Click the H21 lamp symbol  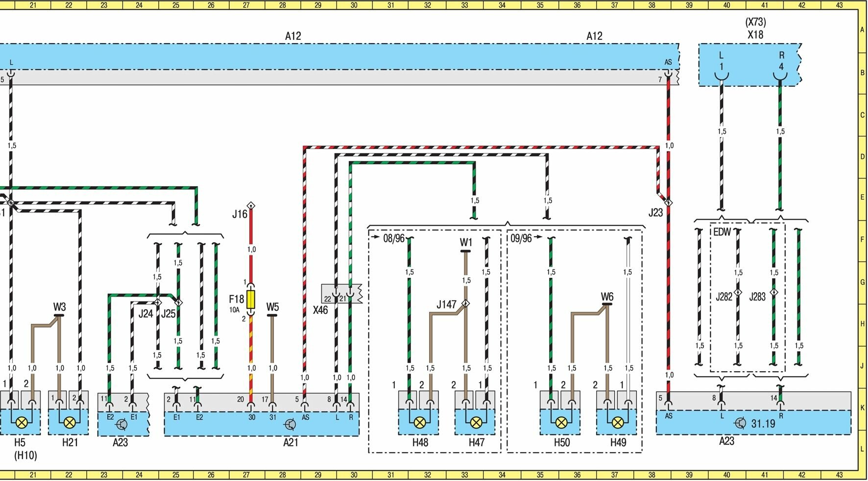pos(70,422)
